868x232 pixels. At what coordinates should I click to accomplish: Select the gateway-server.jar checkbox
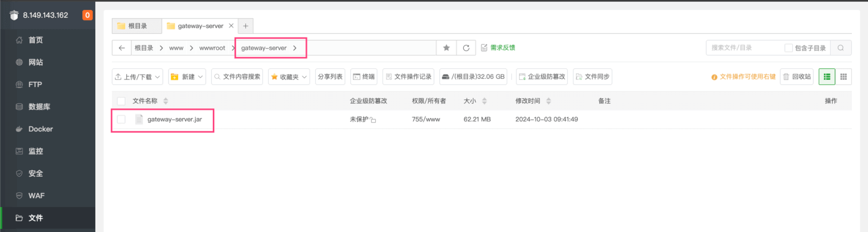[x=121, y=120]
